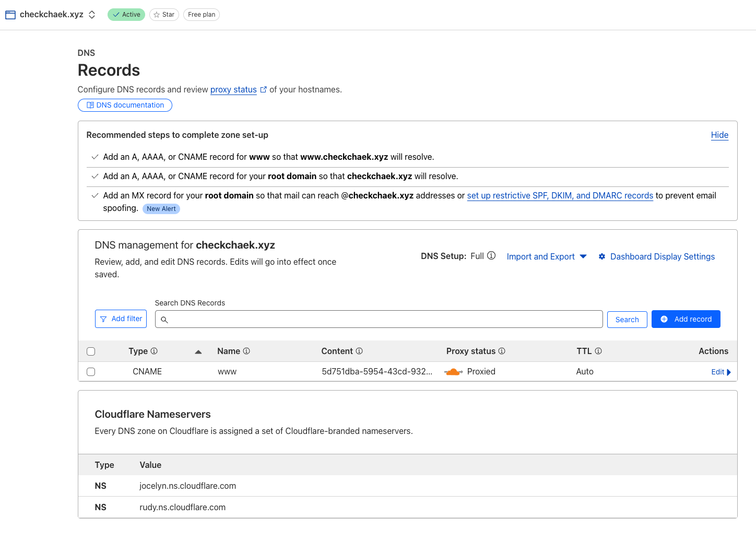Click the New Alert badge
The height and width of the screenshot is (541, 756).
click(161, 209)
